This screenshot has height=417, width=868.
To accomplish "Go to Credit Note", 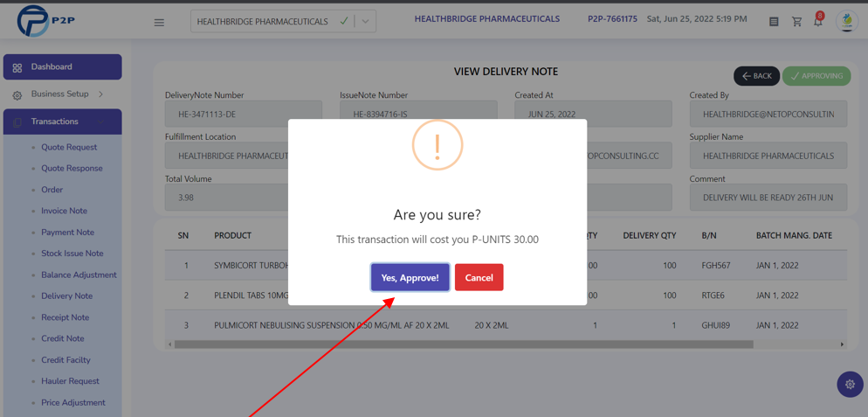I will click(x=63, y=338).
